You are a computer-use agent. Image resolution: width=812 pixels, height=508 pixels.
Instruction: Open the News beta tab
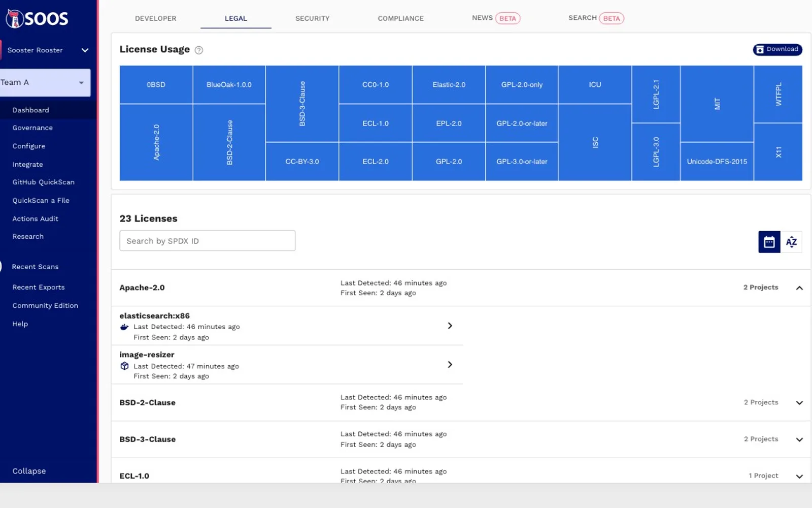click(x=496, y=18)
